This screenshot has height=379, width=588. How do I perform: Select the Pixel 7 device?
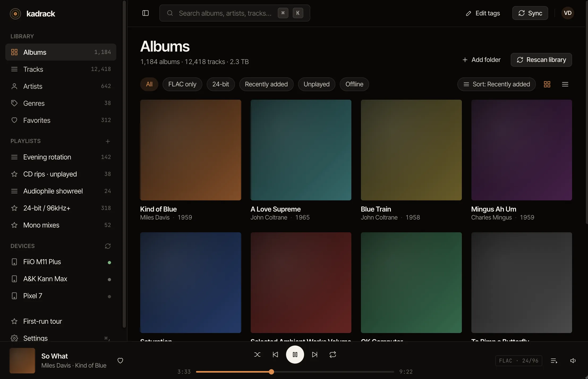(x=61, y=296)
